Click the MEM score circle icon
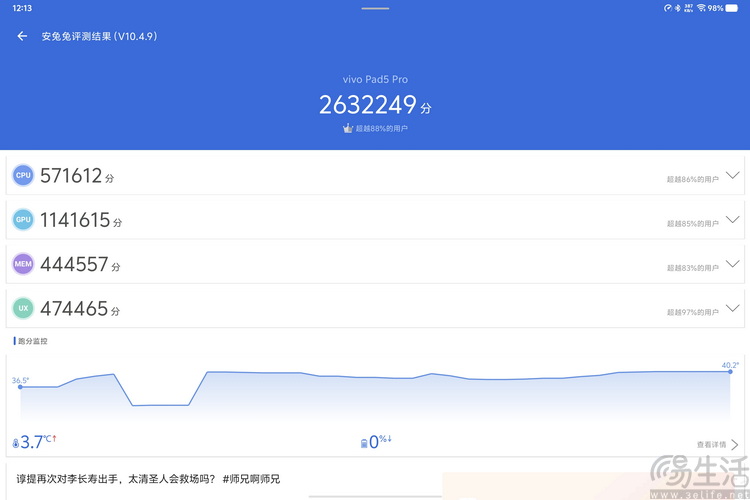This screenshot has height=500, width=750. pos(23,264)
